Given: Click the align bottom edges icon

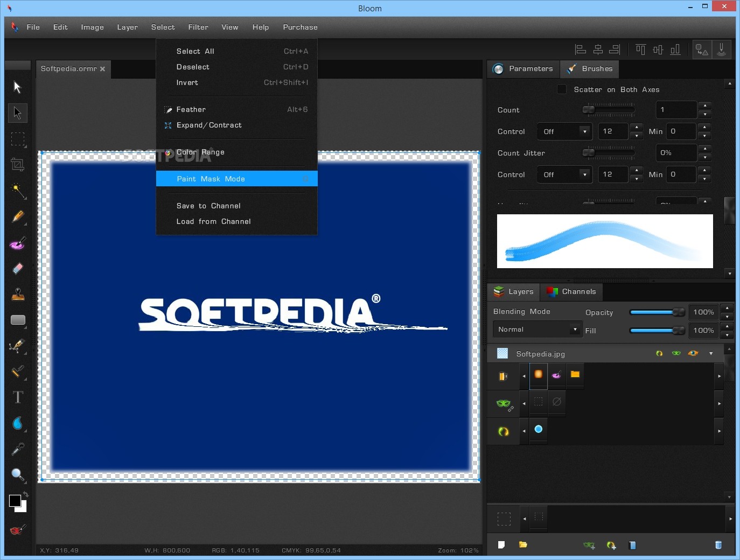Looking at the screenshot, I should (x=675, y=50).
